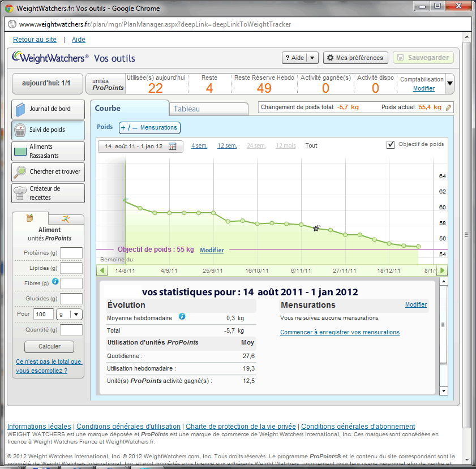Open the date range calendar icon
476x469 pixels.
173,147
